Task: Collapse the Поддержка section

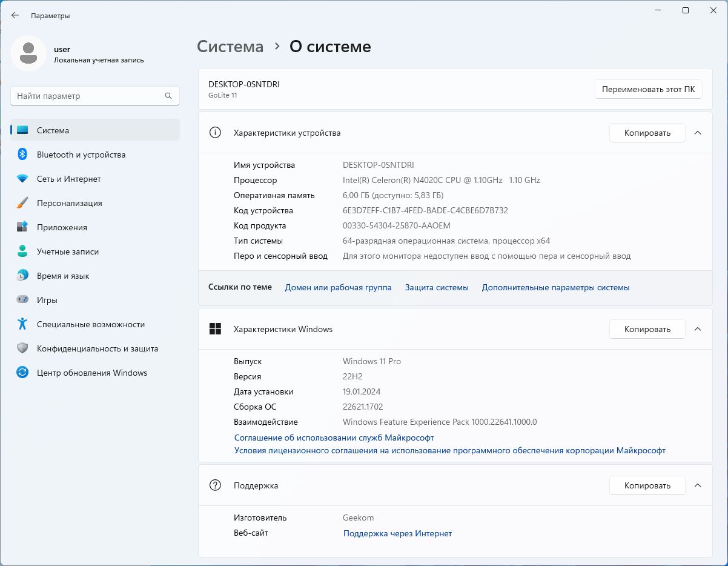Action: pos(698,485)
